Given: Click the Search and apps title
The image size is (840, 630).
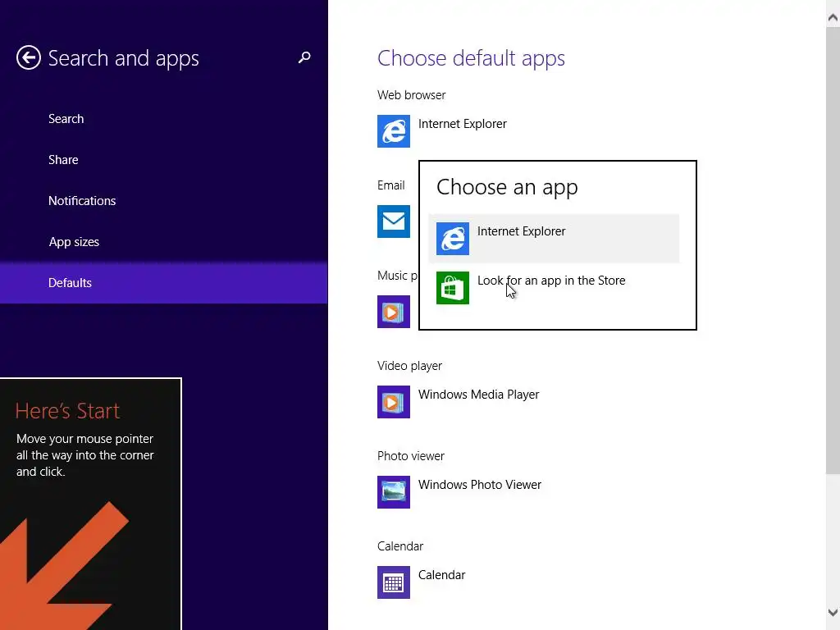Looking at the screenshot, I should 123,58.
